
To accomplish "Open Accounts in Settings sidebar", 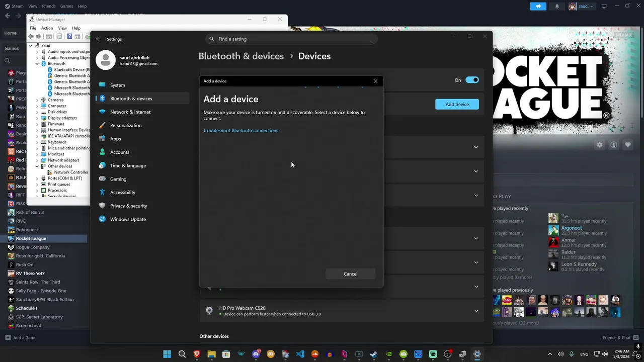I will [120, 152].
